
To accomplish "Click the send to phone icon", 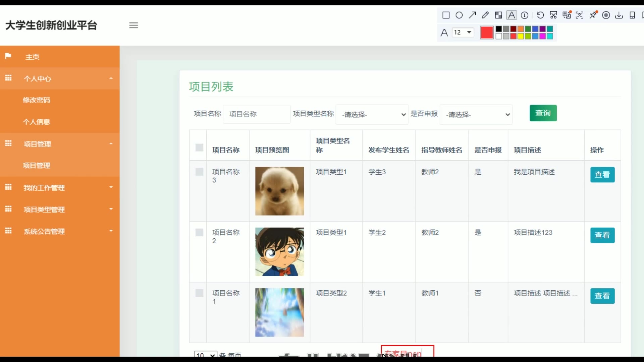I will 632,15.
